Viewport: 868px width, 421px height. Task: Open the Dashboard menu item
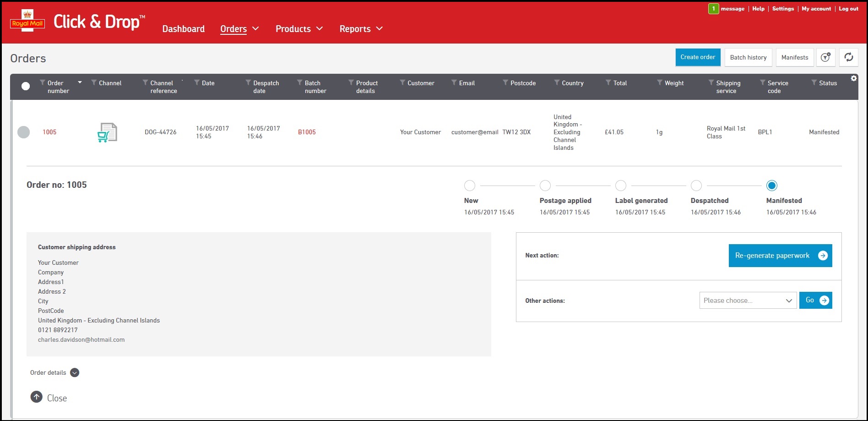click(x=183, y=29)
